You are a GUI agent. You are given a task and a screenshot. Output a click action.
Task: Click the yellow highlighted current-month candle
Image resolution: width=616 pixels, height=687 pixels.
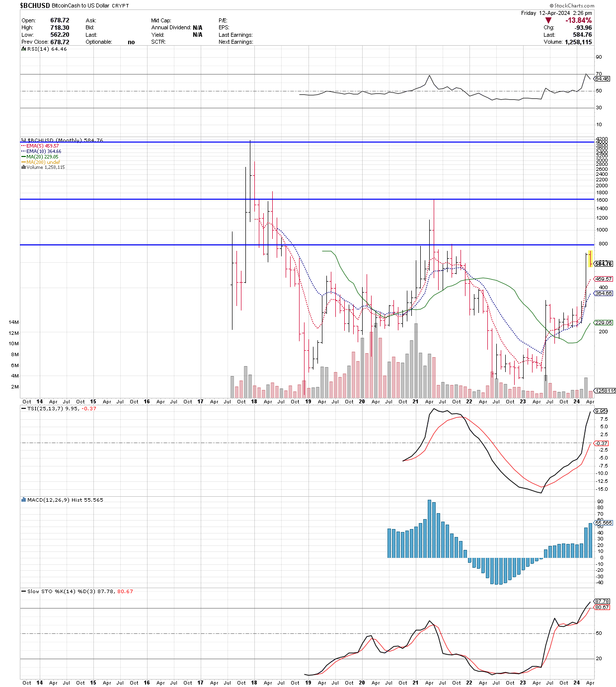590,259
